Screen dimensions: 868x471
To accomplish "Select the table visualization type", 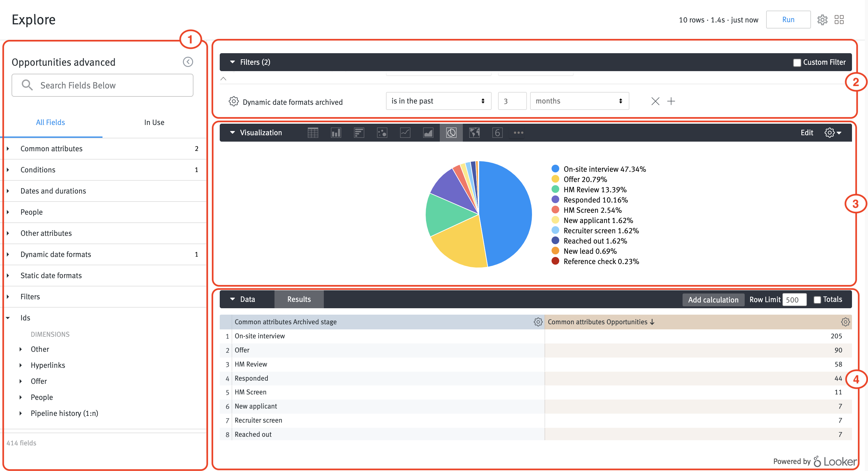I will (x=313, y=133).
